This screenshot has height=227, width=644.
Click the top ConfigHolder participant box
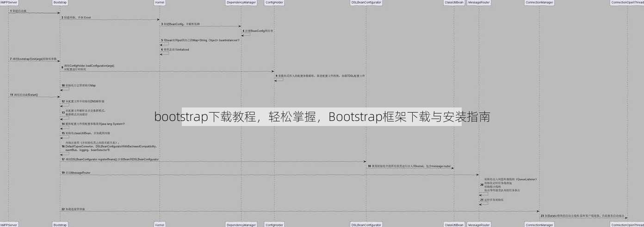274,2
